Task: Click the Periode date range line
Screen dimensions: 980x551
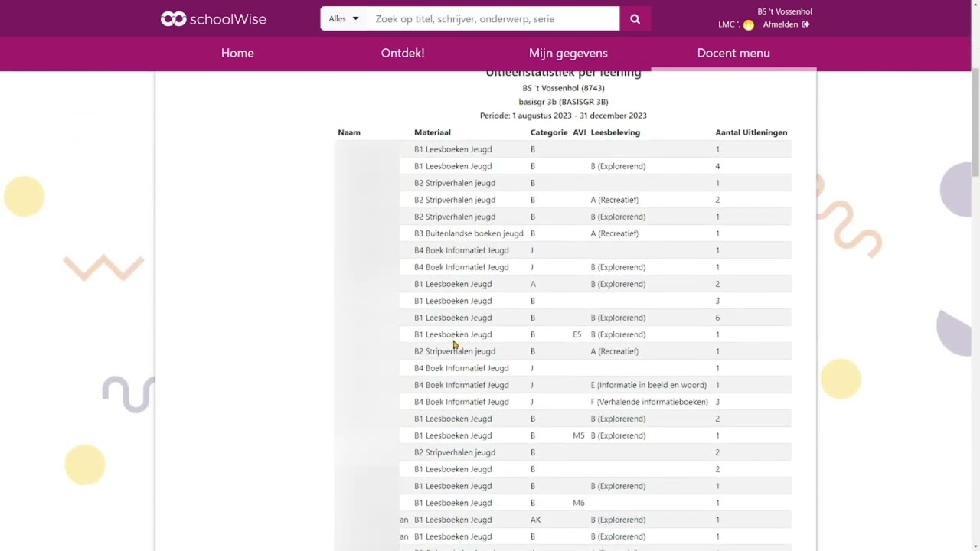Action: coord(563,116)
